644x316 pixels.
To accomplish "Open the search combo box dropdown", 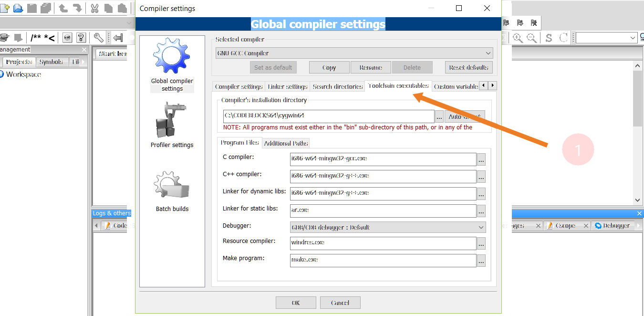I will 633,37.
